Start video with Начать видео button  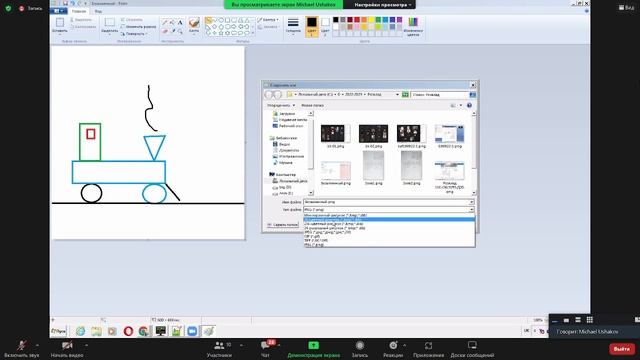point(67,349)
